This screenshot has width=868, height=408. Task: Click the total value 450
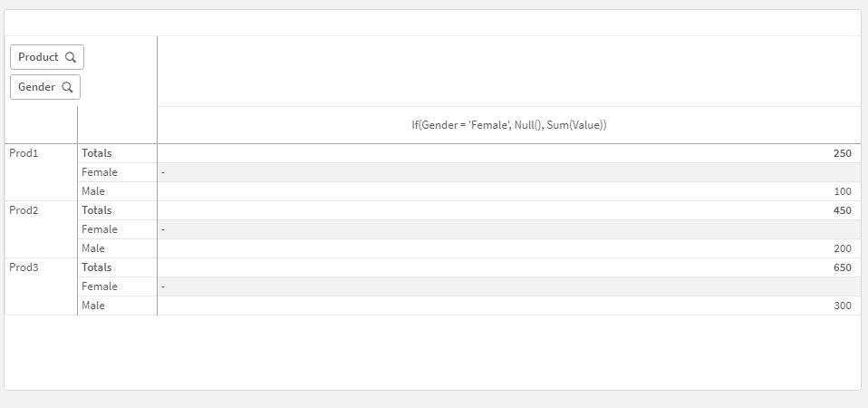tap(842, 210)
